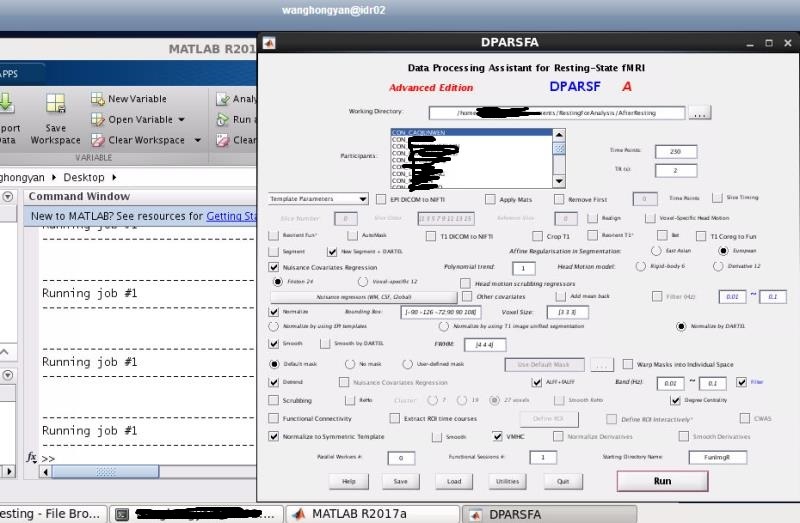
Task: Uncheck the New Segment + DARTEL checkbox
Action: coord(332,252)
